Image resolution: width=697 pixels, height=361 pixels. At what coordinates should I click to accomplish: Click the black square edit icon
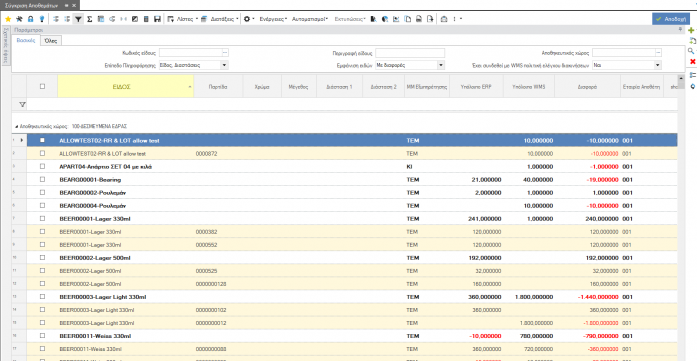point(135,19)
